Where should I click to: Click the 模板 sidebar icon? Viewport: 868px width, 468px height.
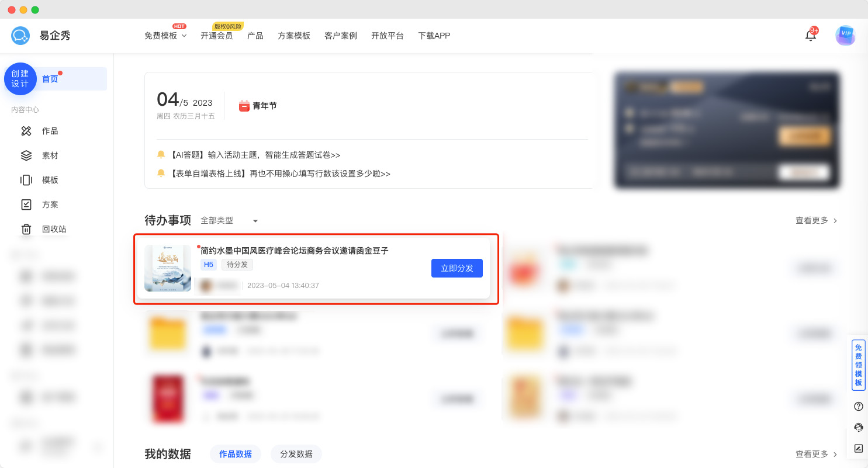(x=26, y=180)
